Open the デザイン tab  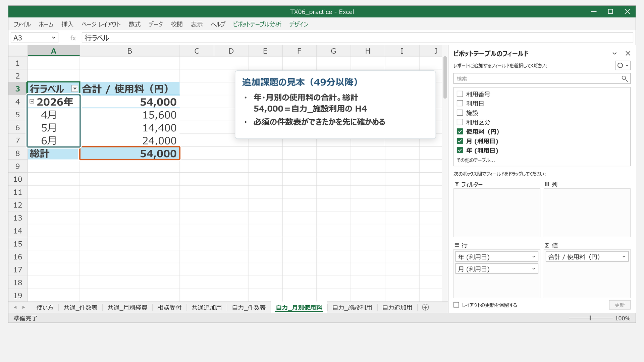[x=299, y=24]
